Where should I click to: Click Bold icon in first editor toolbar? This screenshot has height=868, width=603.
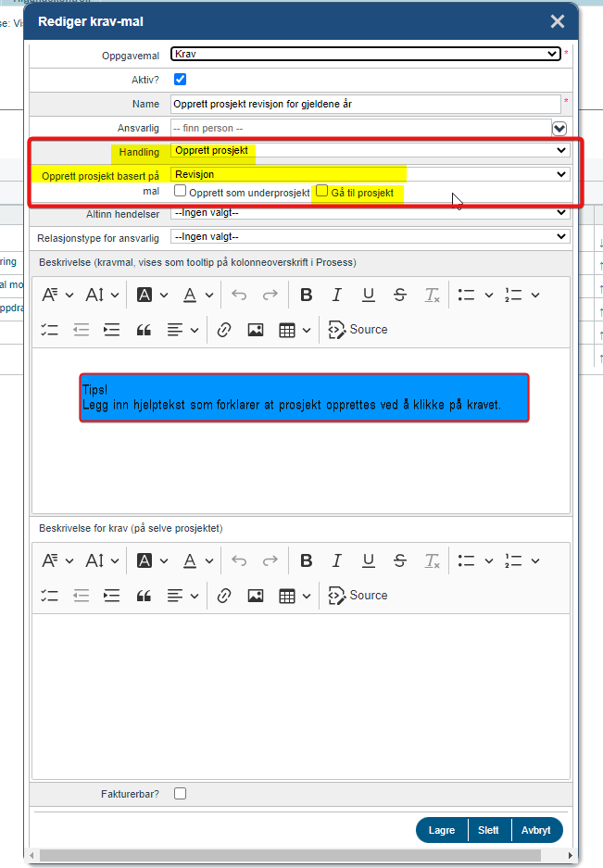click(306, 296)
